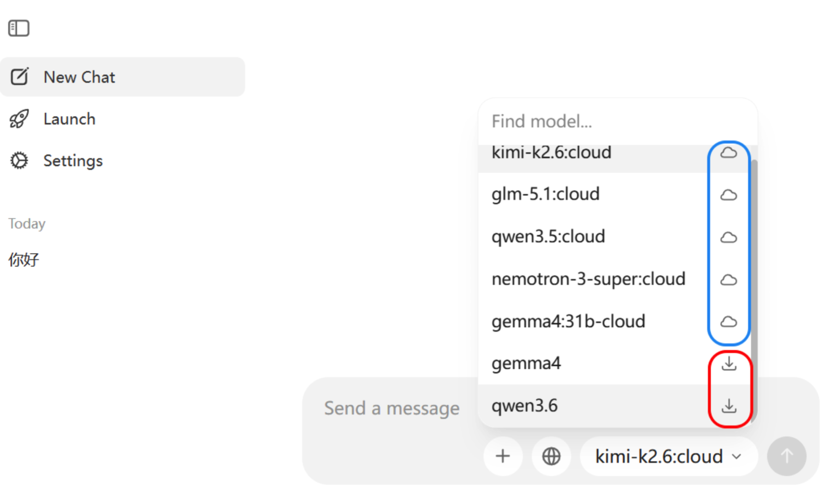This screenshot has width=832, height=504.
Task: Click the send arrow button
Action: (787, 456)
